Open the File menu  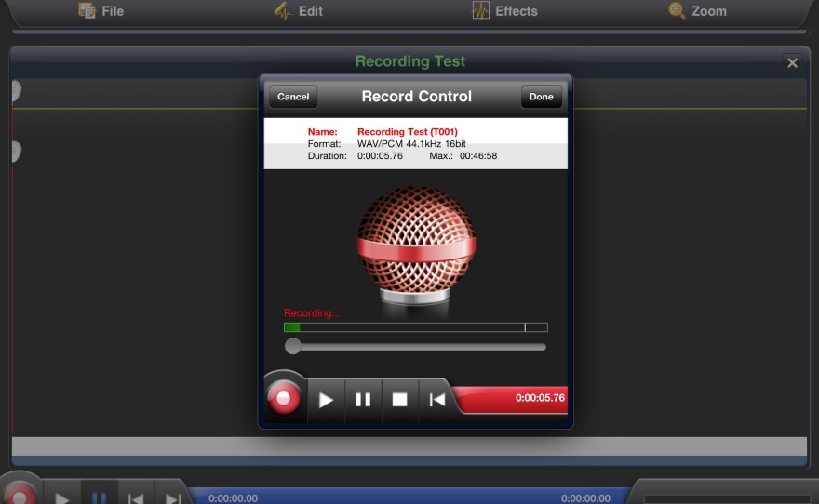(x=101, y=11)
